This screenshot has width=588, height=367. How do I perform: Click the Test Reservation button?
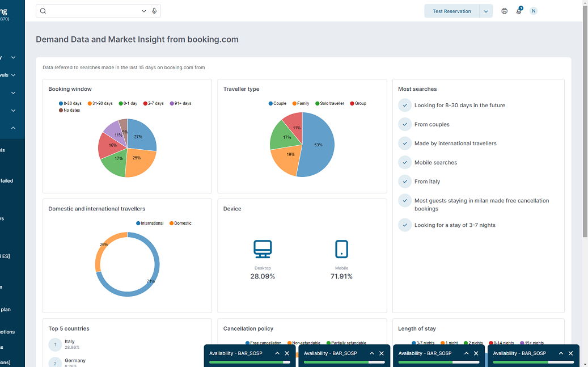coord(451,11)
